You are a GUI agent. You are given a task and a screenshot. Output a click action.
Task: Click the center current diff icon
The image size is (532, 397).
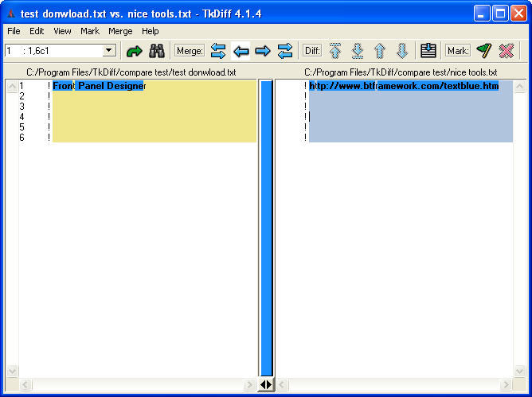pyautogui.click(x=428, y=51)
